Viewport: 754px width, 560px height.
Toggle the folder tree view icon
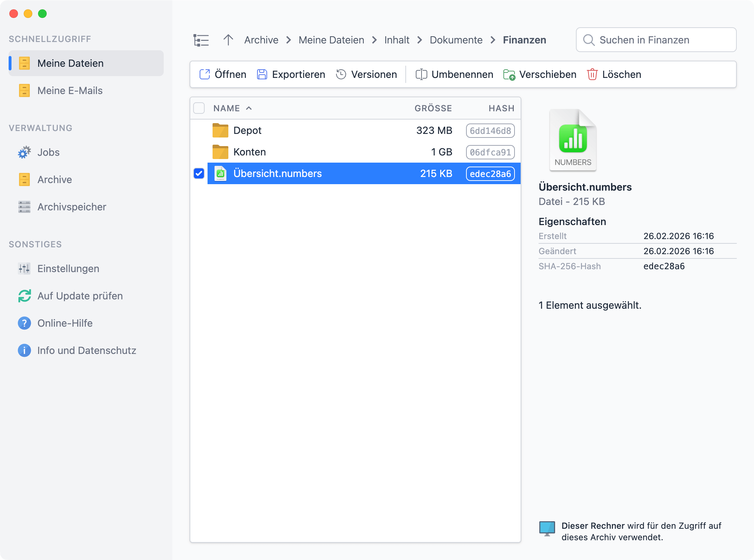(x=201, y=40)
